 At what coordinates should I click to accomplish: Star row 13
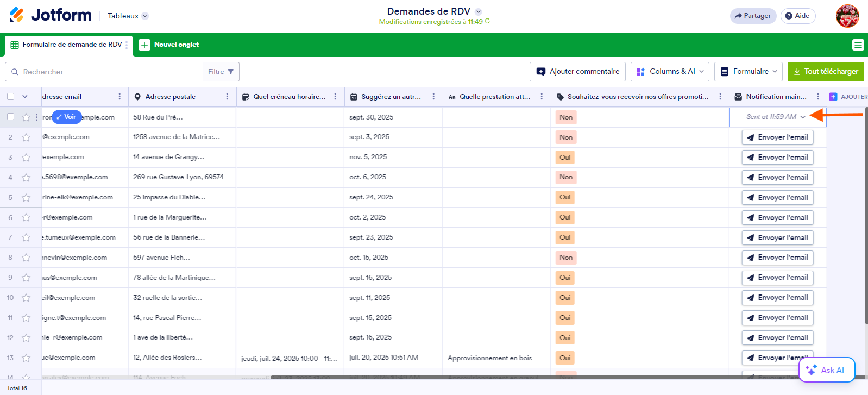click(x=26, y=358)
